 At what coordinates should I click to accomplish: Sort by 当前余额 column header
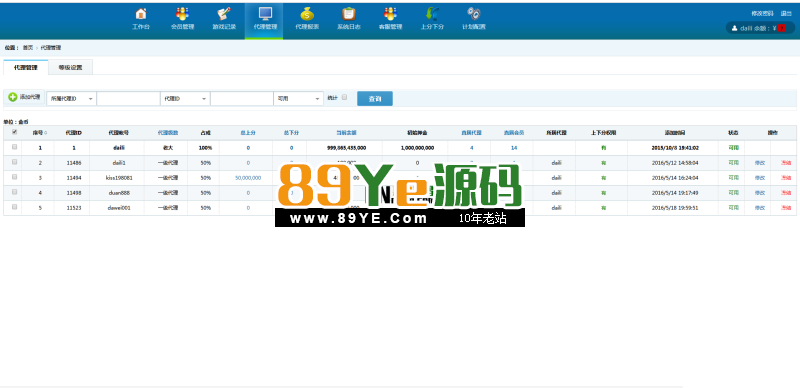coord(346,133)
